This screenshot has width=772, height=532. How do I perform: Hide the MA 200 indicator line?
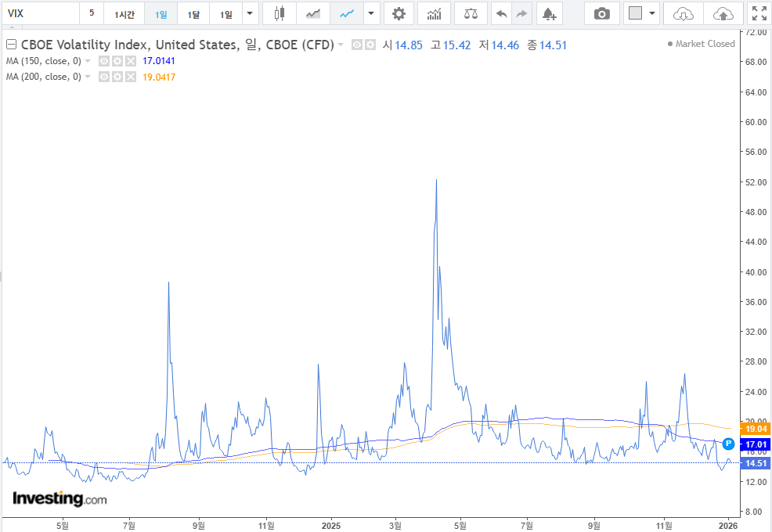(104, 77)
